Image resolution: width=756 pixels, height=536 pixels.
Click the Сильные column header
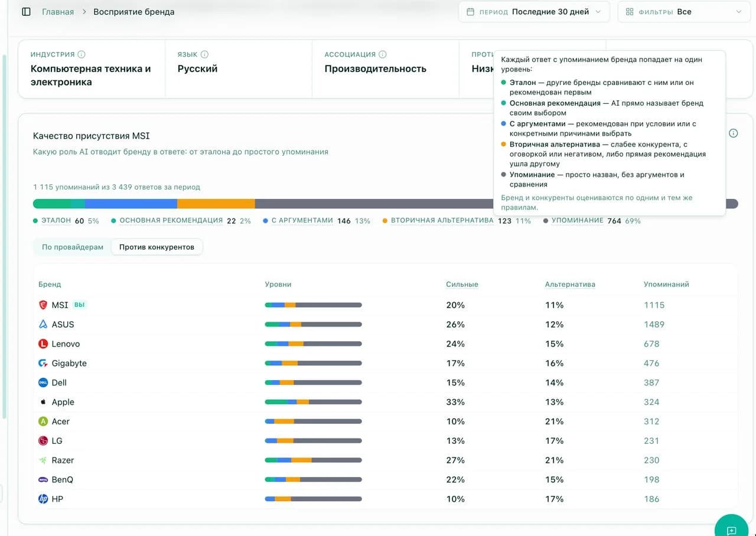[462, 285]
